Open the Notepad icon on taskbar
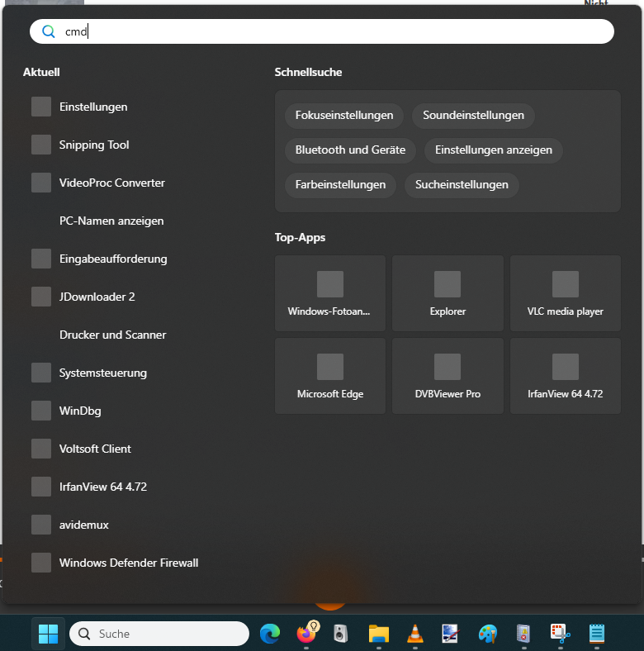The width and height of the screenshot is (644, 651). pyautogui.click(x=597, y=634)
